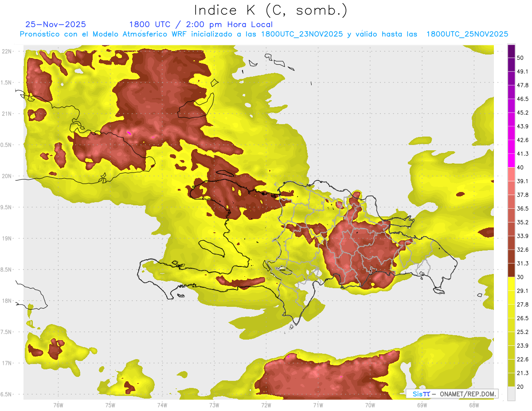Viewport: 532px width, 411px height.
Task: Click the Indice K map title
Action: point(271,10)
